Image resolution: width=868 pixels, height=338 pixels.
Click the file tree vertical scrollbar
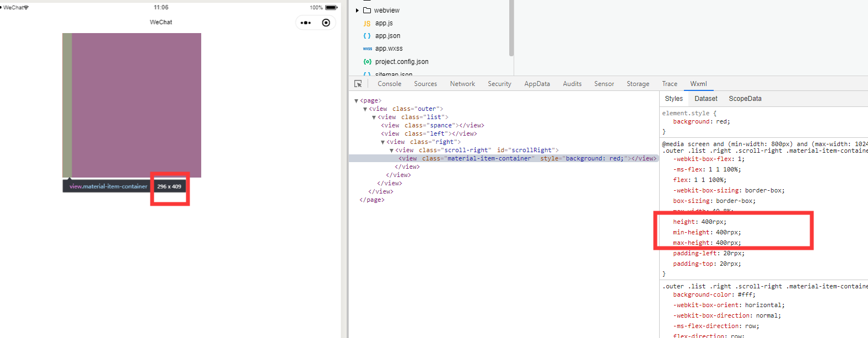coord(511,28)
